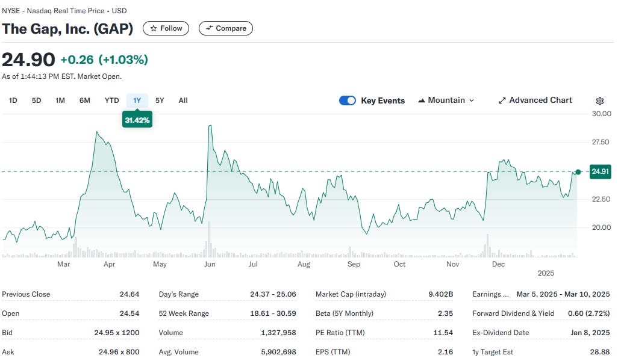Select the 1D time range tab

click(x=13, y=100)
